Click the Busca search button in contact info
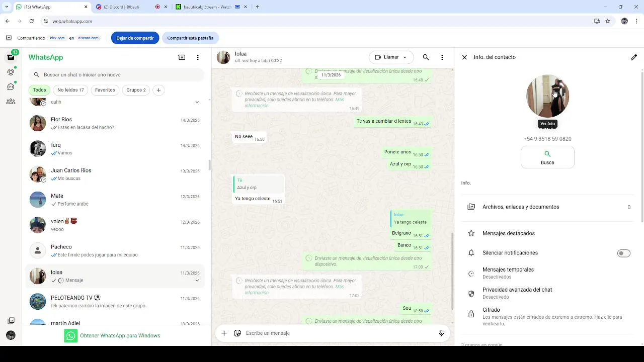Screen dimensions: 644x362 coord(547,157)
